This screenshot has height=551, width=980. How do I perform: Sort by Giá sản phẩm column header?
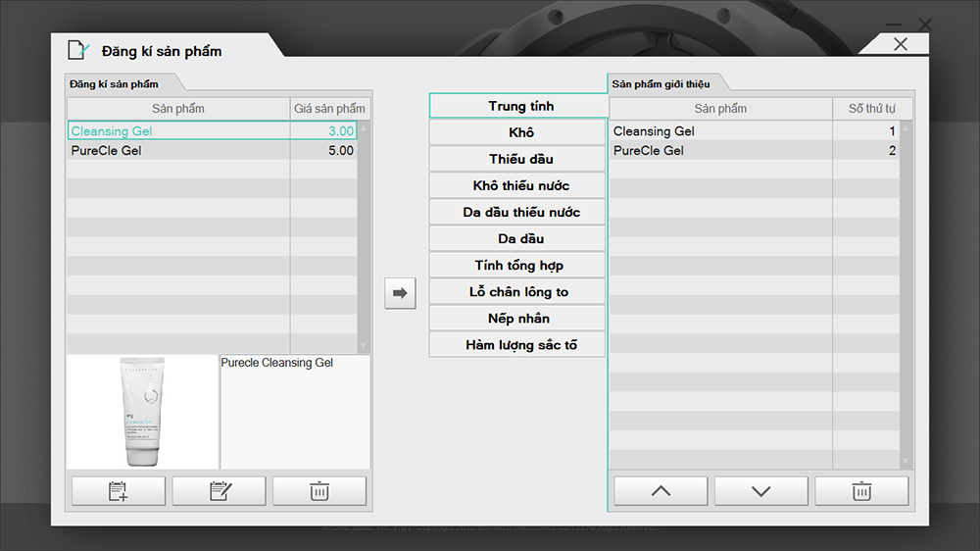pos(329,109)
